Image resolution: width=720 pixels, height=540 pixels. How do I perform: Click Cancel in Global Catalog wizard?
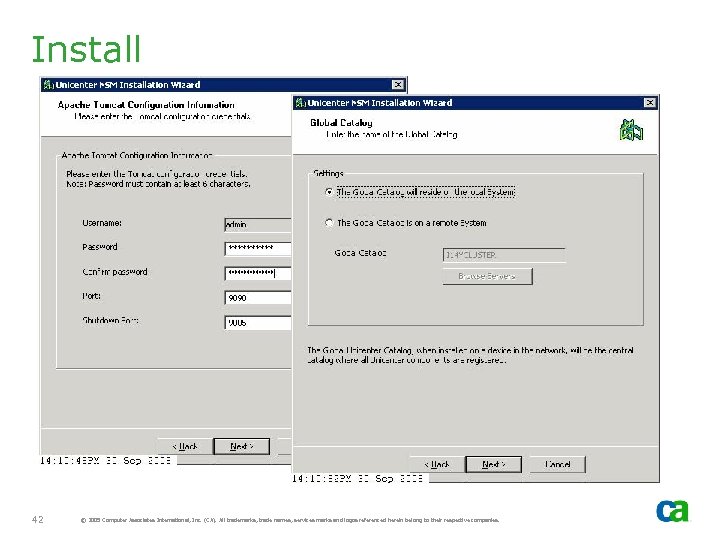pos(557,464)
